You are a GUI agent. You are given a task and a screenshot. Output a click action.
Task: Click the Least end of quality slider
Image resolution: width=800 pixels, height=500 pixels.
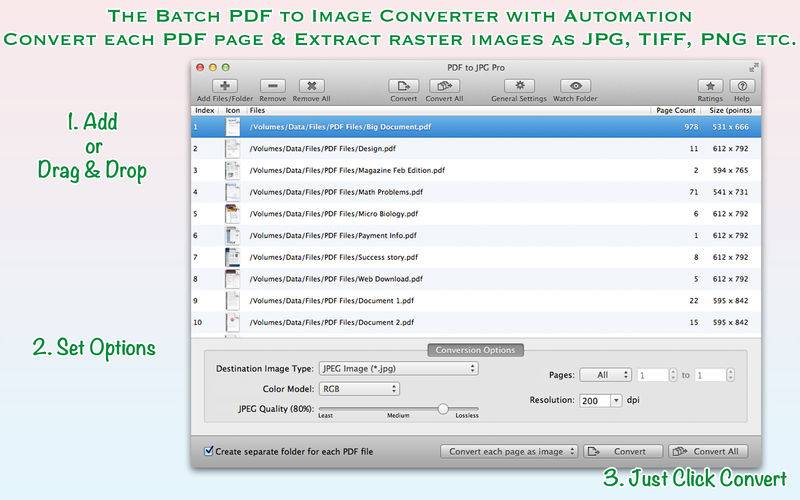[326, 415]
